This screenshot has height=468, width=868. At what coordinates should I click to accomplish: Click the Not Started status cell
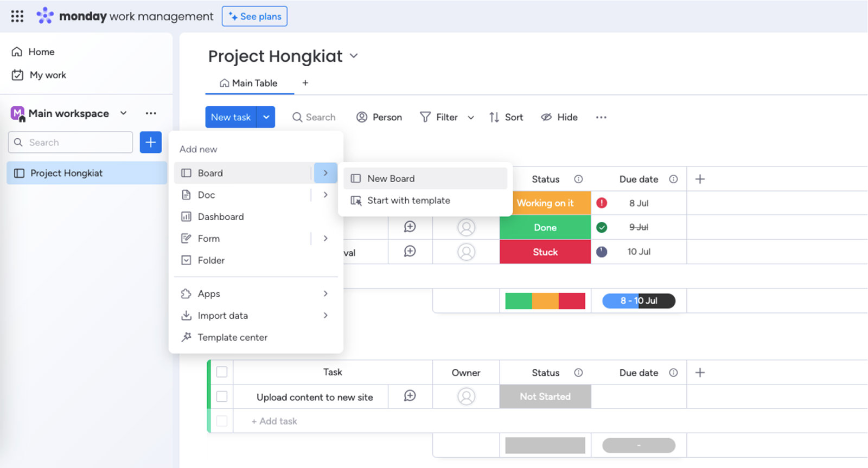[545, 396]
